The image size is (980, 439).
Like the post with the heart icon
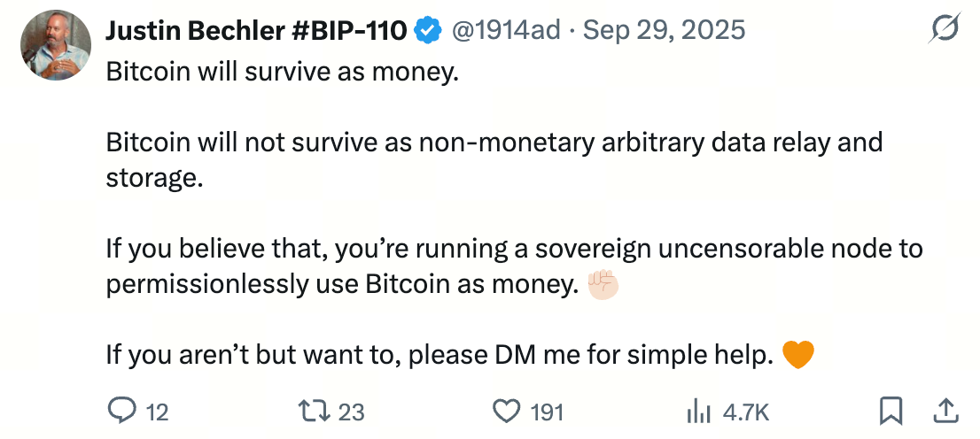point(506,411)
